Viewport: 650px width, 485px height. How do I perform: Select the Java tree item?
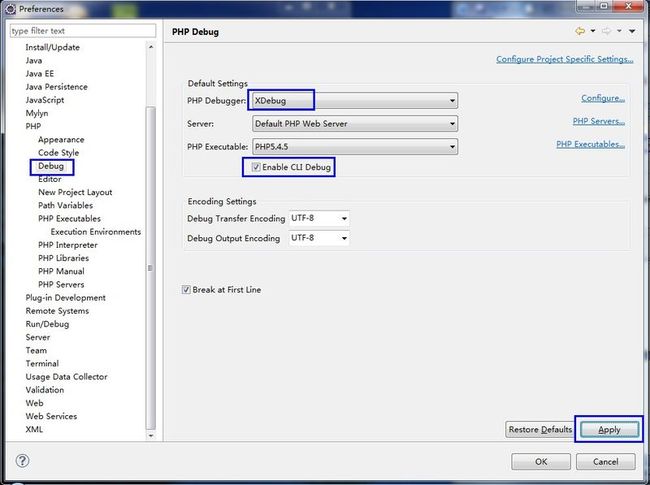(34, 61)
